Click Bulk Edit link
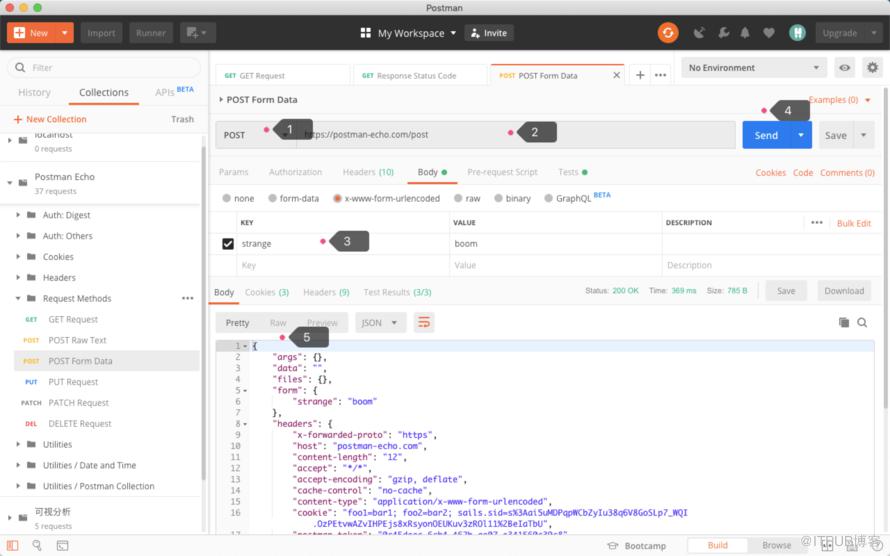Screen dimensions: 890x556 (854, 223)
